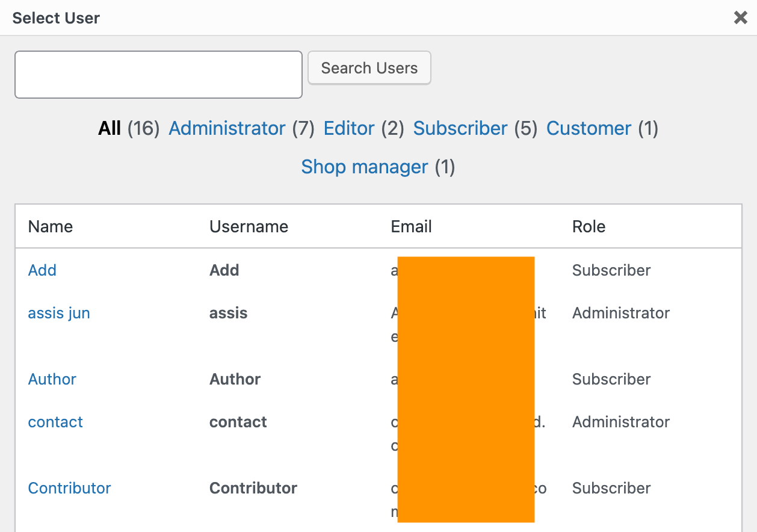
Task: Select the user named Add link
Action: (42, 270)
